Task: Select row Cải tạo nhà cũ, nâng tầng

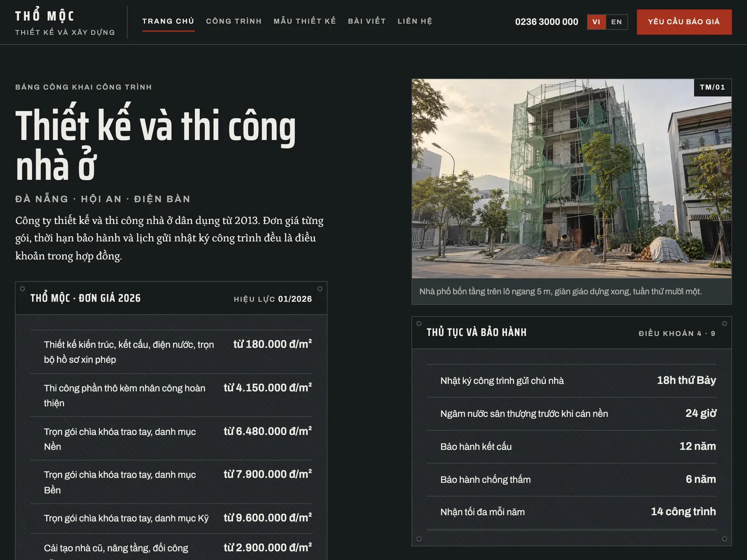Action: click(x=171, y=547)
